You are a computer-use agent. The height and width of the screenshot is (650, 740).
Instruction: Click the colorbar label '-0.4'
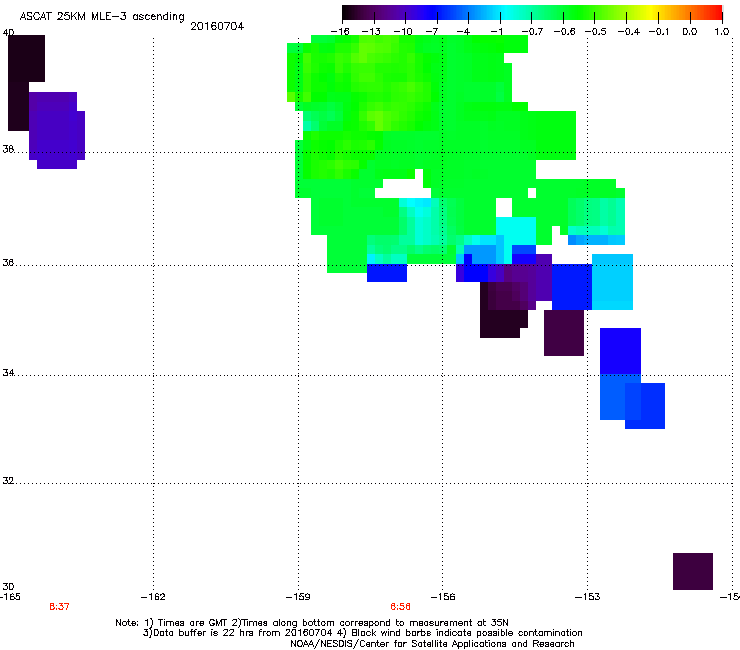[629, 32]
